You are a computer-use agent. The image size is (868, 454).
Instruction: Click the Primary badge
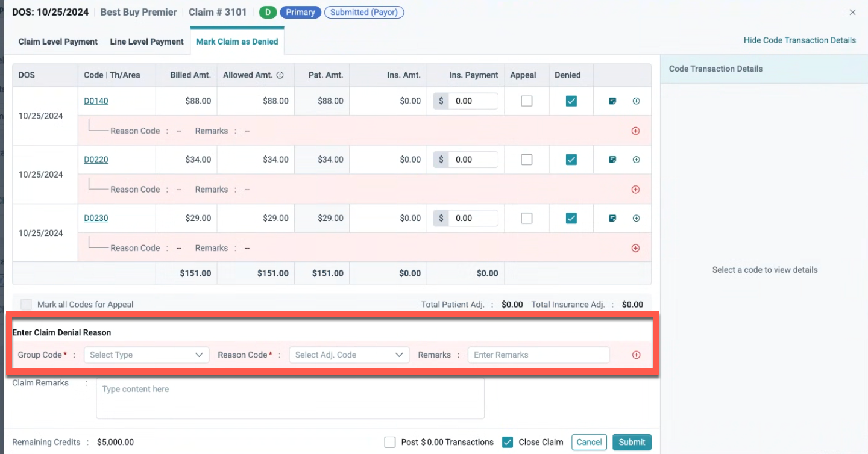(x=300, y=12)
